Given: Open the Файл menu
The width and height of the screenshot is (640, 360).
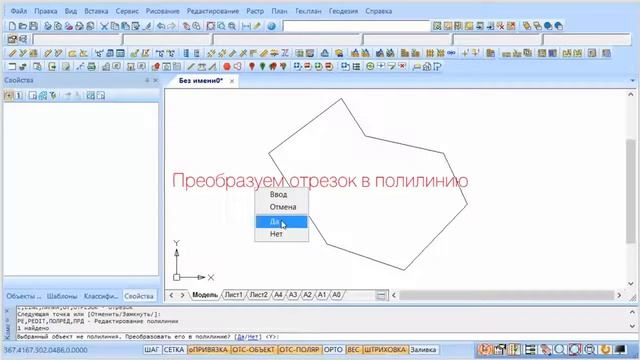Looking at the screenshot, I should [19, 11].
